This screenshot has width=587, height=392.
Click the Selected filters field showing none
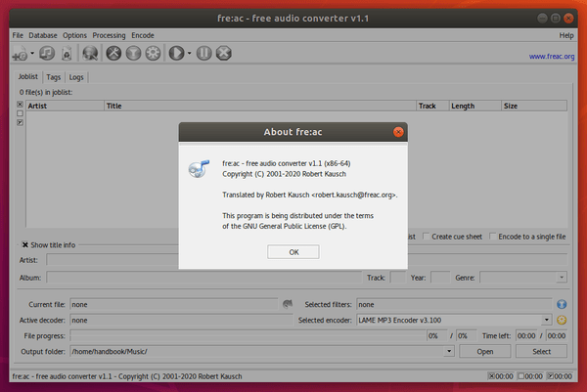coord(454,304)
